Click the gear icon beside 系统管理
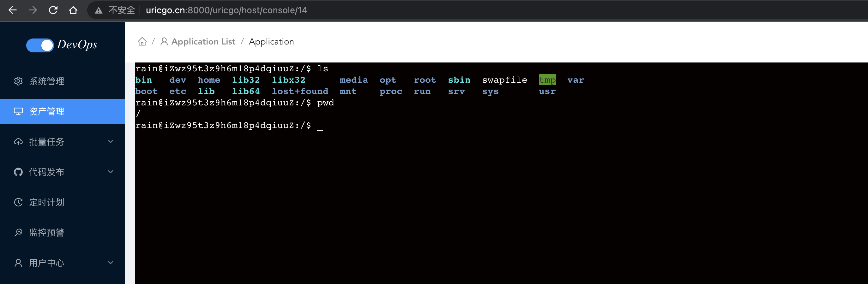The image size is (868, 284). coord(18,81)
